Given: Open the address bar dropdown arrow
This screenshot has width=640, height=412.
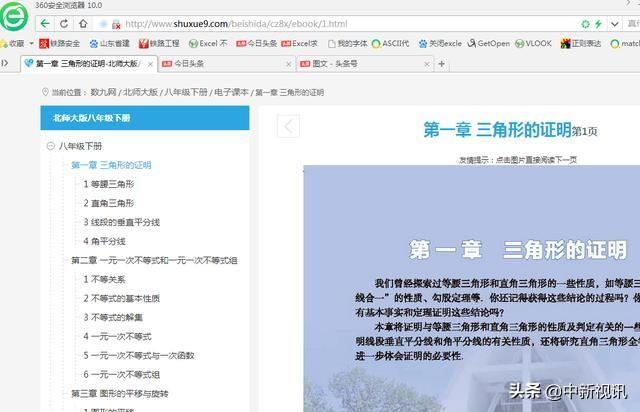Looking at the screenshot, I should click(614, 24).
